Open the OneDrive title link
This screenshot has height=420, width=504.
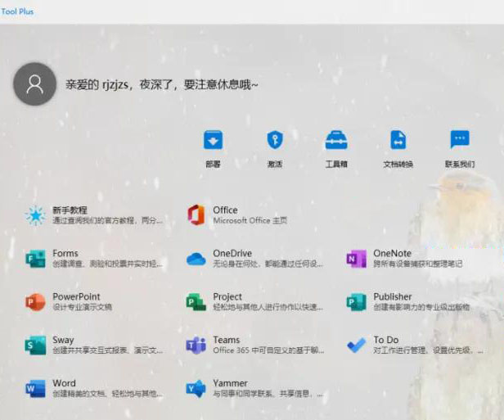(x=232, y=254)
